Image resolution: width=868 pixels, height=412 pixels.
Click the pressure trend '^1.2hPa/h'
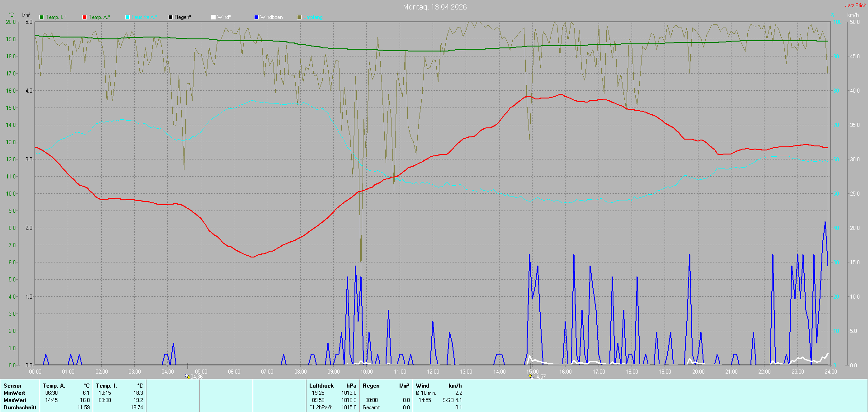click(321, 407)
